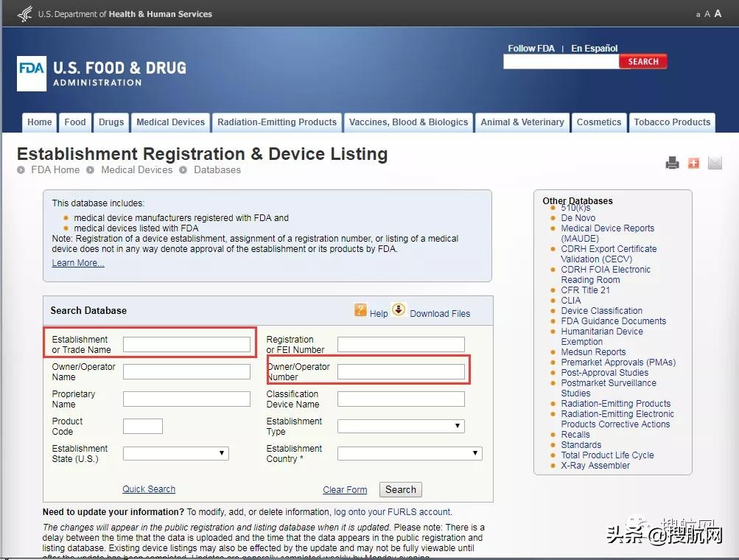Open the Quick Search link
739x560 pixels.
pyautogui.click(x=149, y=489)
